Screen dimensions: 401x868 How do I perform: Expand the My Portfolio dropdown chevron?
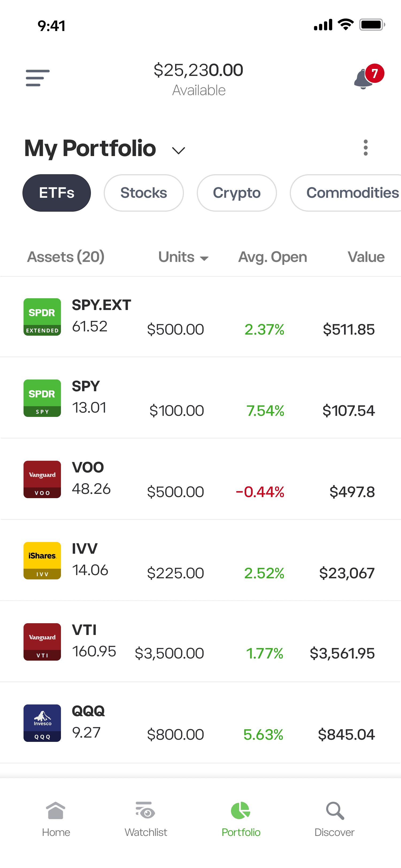(179, 150)
